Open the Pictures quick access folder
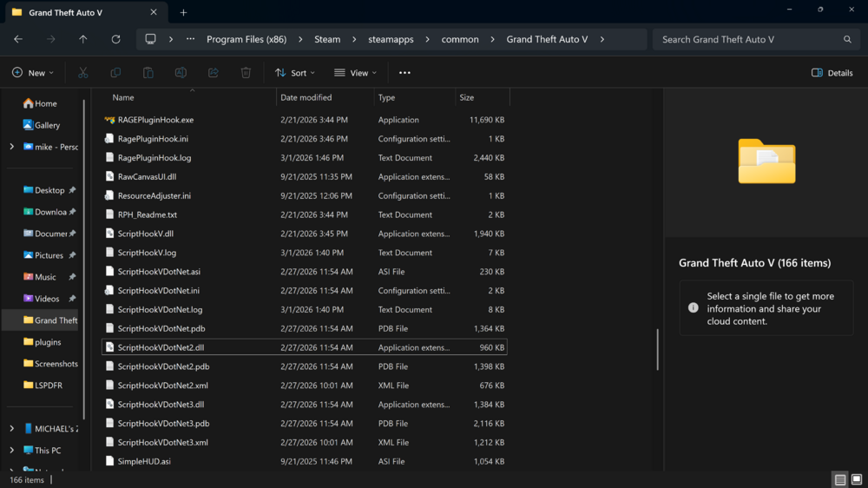 tap(43, 255)
